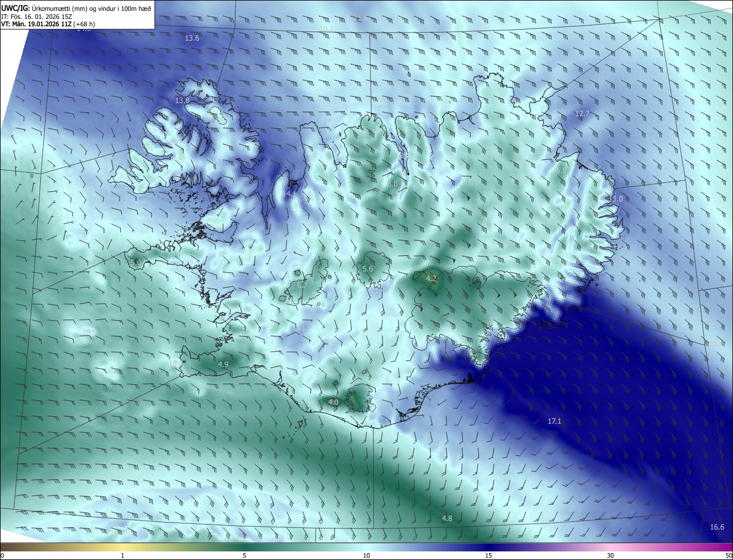
Task: Click the 6.7 value label
Action: [x=302, y=285]
